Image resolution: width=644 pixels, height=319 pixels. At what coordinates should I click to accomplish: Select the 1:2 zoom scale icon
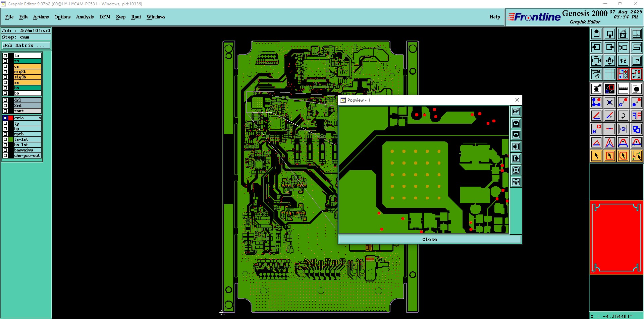pos(623,61)
